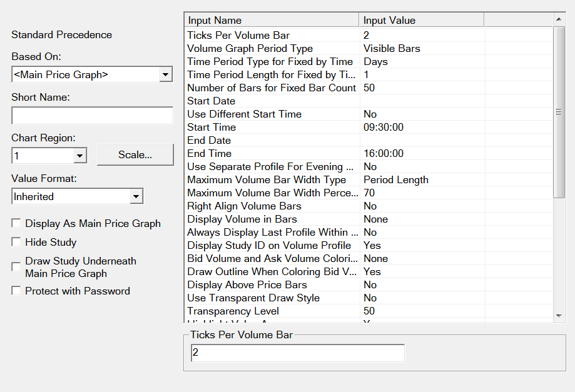Expand the Chart Region dropdown

[79, 155]
